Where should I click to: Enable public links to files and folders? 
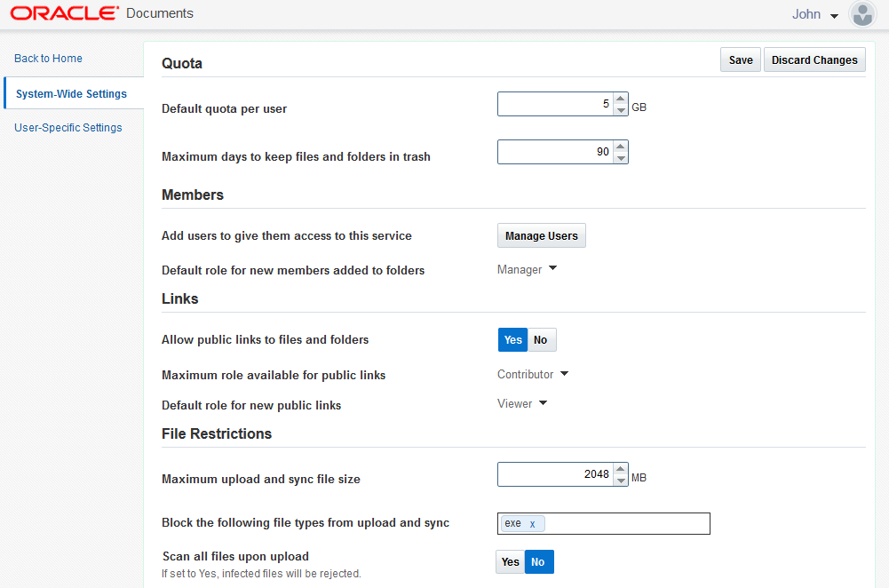tap(512, 339)
